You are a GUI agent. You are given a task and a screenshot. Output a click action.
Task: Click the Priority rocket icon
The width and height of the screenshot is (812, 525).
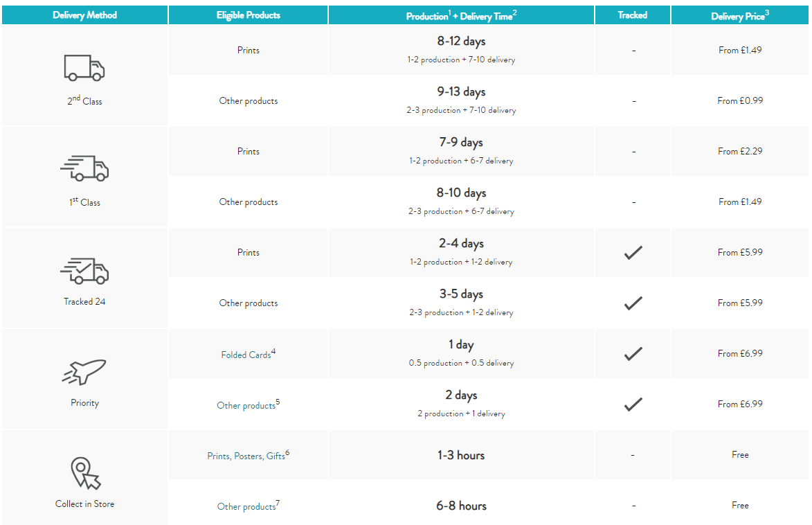[x=84, y=372]
